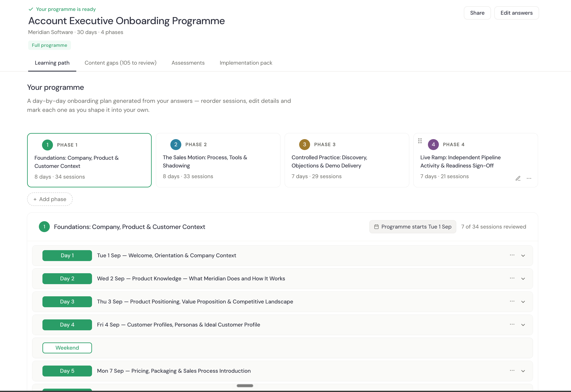571x392 pixels.
Task: Click the Phase 4 drag handle icon
Action: [420, 141]
